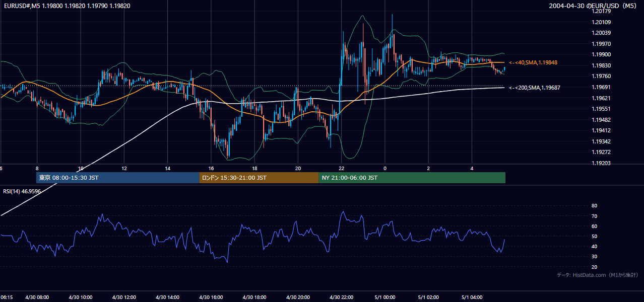644x302 pixels.
Task: Click hour label 8 under price chart
Action: pyautogui.click(x=37, y=169)
